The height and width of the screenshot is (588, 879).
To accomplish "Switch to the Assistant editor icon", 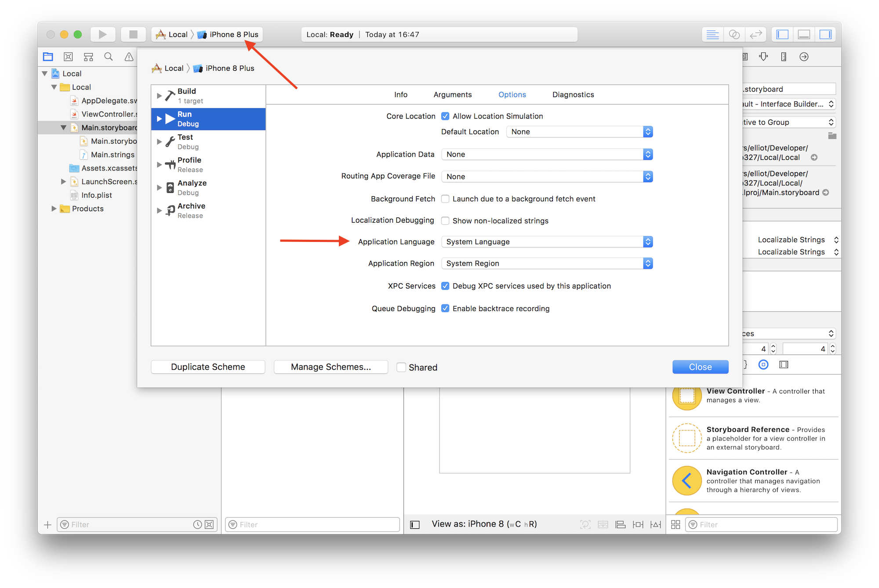I will [x=734, y=34].
